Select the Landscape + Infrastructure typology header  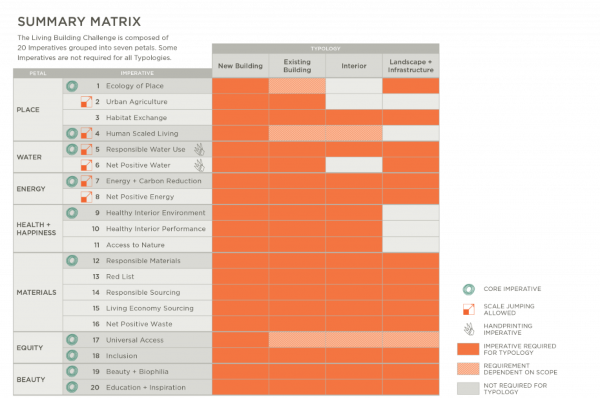pos(411,66)
